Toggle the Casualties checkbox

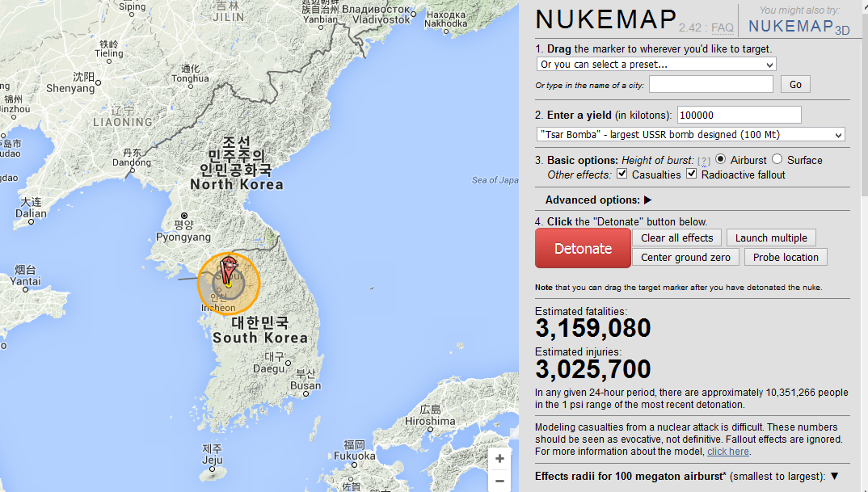[622, 174]
